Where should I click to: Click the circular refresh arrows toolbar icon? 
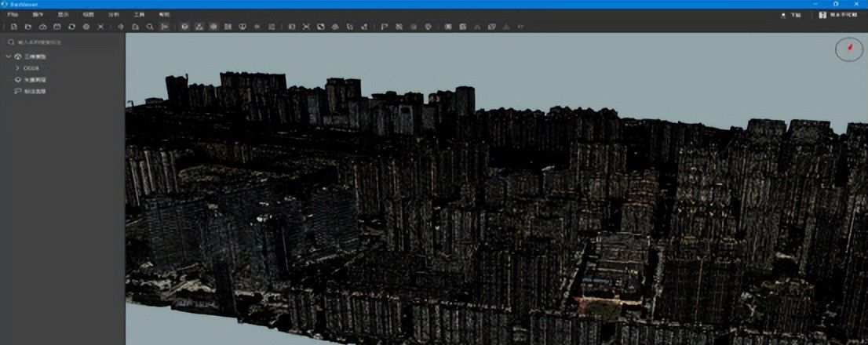71,27
